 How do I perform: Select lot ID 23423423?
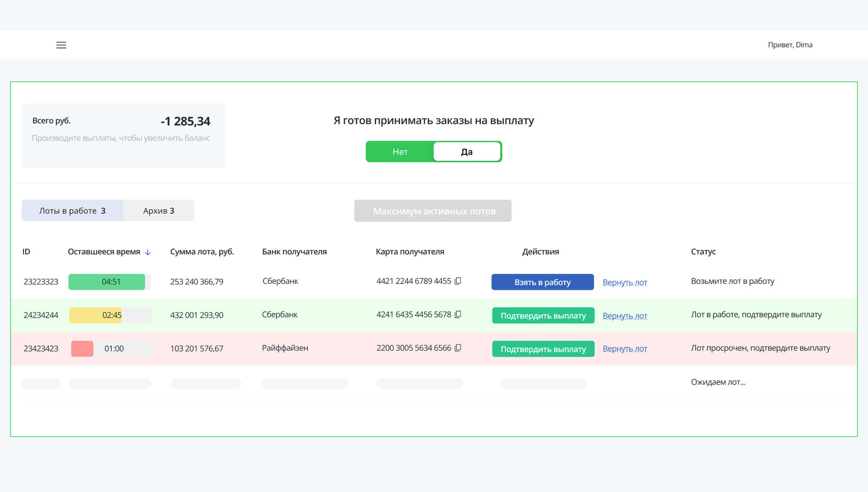point(41,348)
